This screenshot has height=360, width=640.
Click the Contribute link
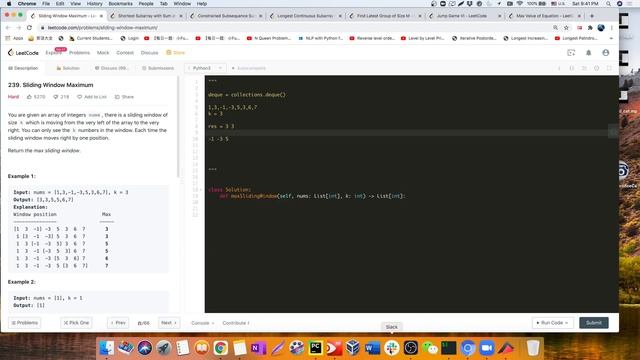pyautogui.click(x=236, y=323)
